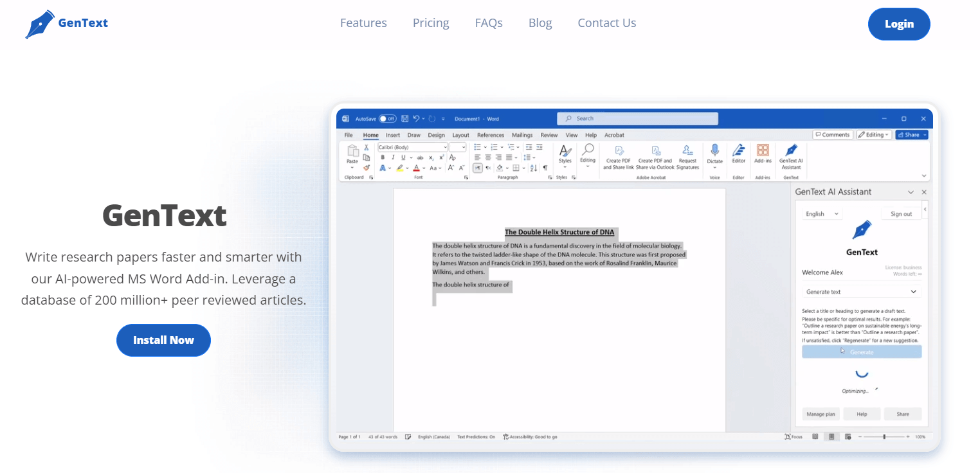The width and height of the screenshot is (980, 473).
Task: Open the Blog link
Action: click(540, 23)
